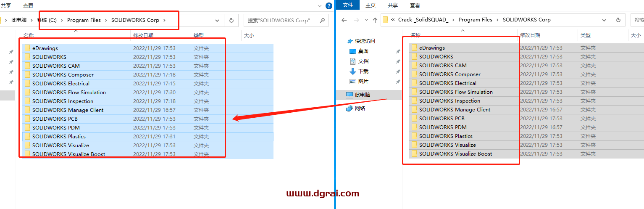The image size is (644, 209).
Task: Select SOLIDWORKS CAM folder icon, left window
Action: [x=28, y=66]
